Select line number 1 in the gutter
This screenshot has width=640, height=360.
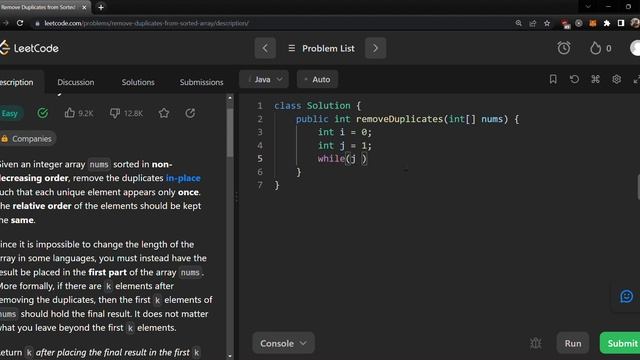click(260, 106)
